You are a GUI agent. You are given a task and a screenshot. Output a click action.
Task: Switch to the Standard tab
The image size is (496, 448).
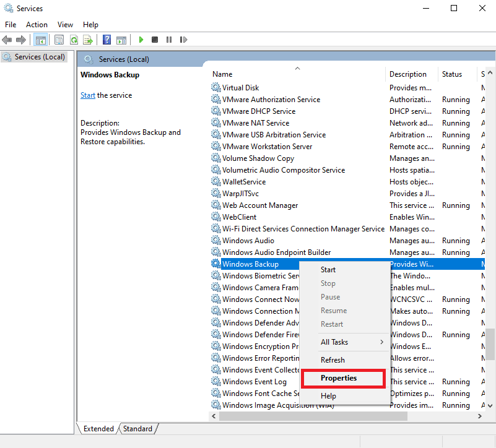click(138, 429)
